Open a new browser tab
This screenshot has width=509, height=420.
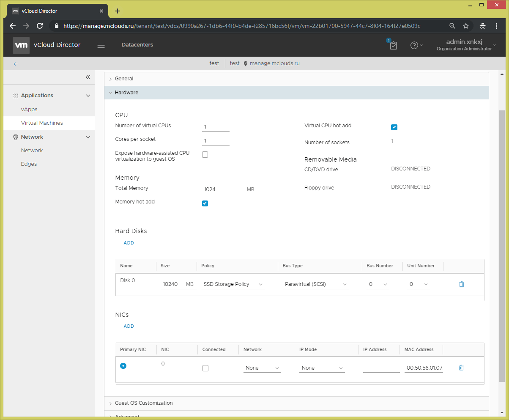tap(118, 11)
